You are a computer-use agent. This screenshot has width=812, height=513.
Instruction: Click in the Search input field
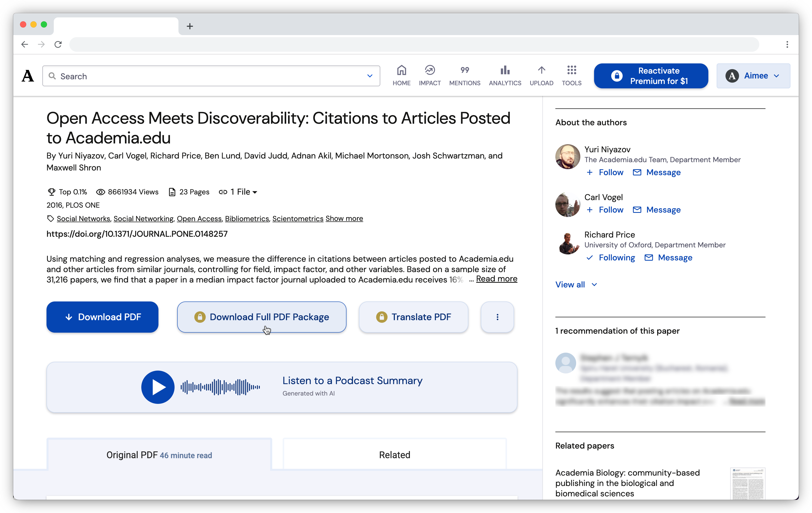click(211, 76)
